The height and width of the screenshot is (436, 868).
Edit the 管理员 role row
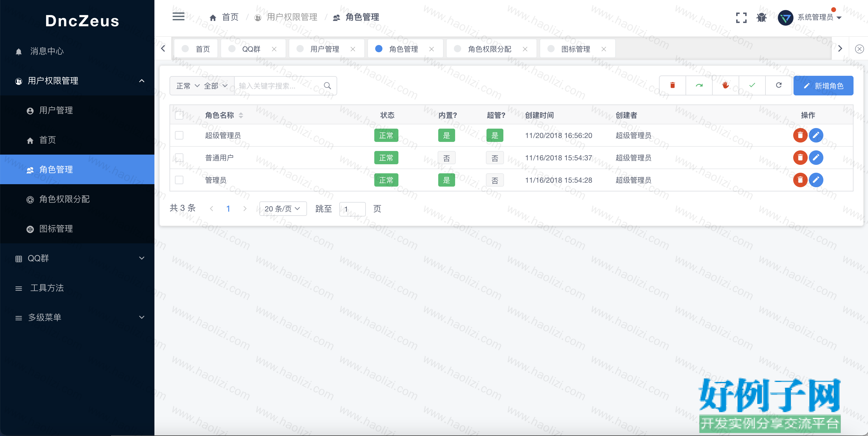816,180
